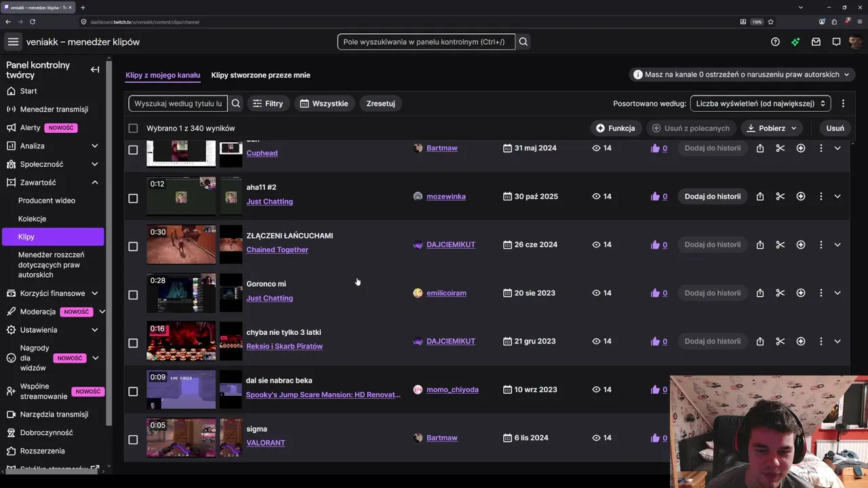Open the user avatar menu

[856, 42]
